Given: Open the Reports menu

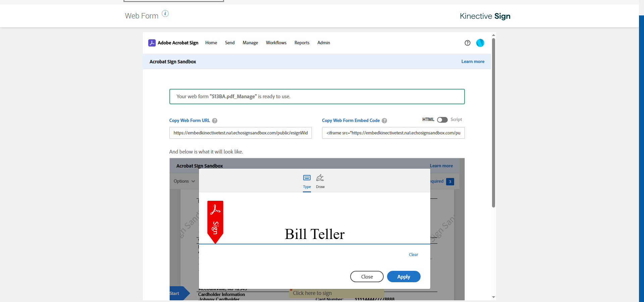Looking at the screenshot, I should [302, 43].
